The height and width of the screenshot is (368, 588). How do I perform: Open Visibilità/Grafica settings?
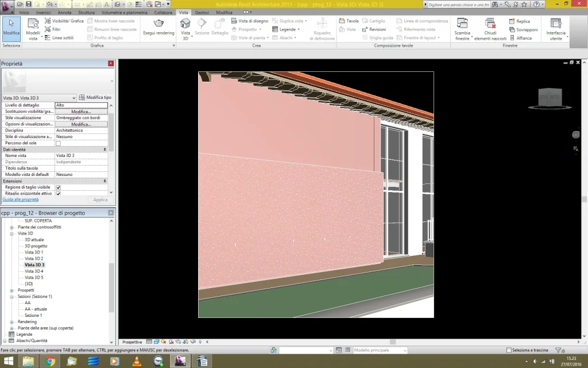[64, 21]
